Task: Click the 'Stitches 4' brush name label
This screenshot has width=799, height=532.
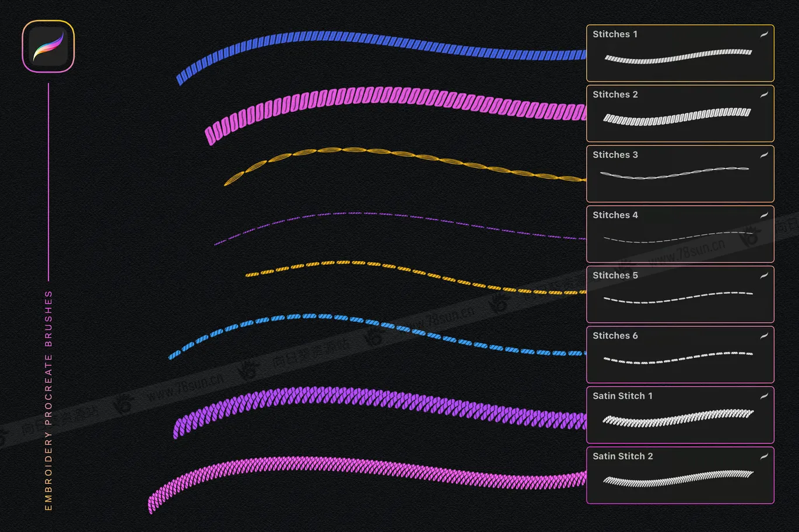Action: point(615,215)
